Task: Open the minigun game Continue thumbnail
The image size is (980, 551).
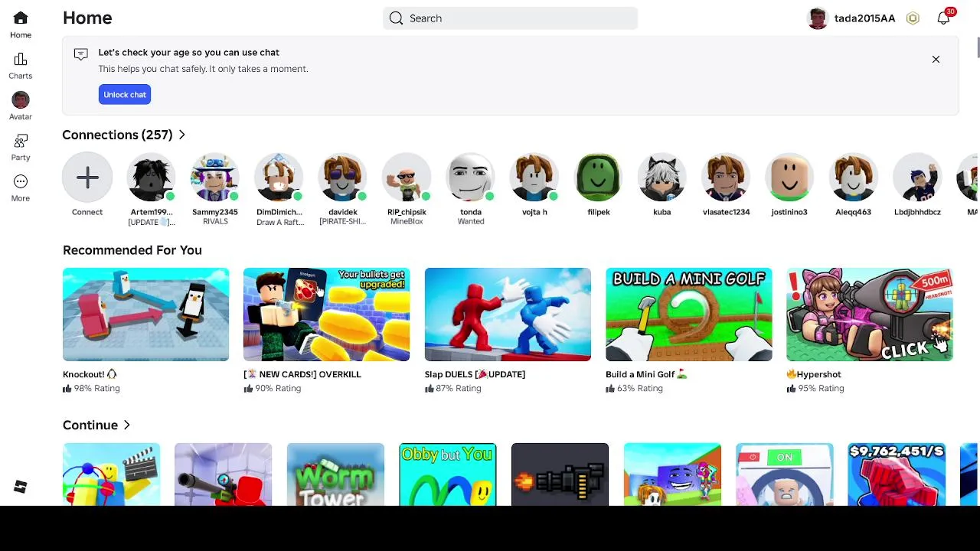Action: 560,474
